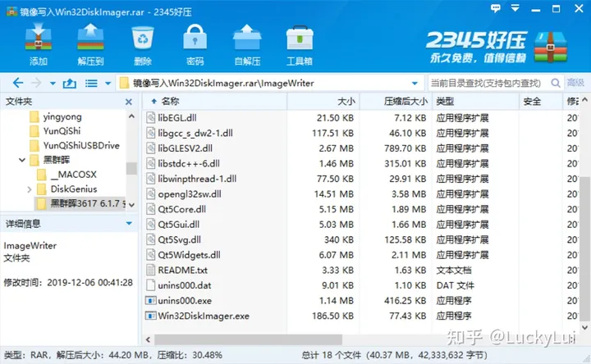Viewport: 591px width, 364px height.
Task: Click the feedback speech bubble icon in title bar
Action: coord(496,8)
